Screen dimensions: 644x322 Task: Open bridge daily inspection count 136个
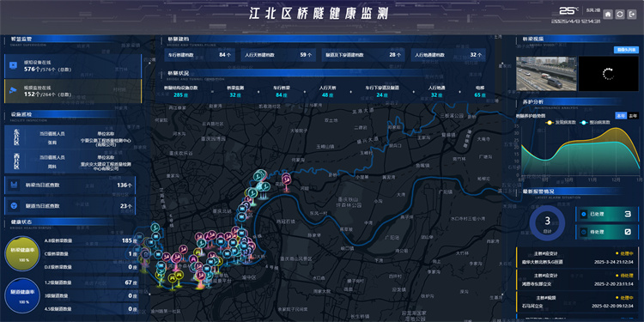[x=70, y=185]
